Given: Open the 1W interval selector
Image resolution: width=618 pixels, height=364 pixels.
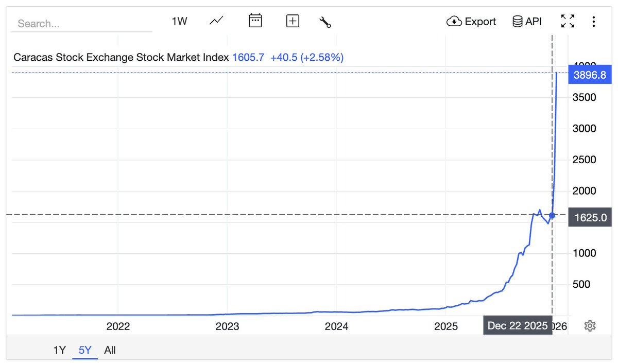Looking at the screenshot, I should [179, 21].
